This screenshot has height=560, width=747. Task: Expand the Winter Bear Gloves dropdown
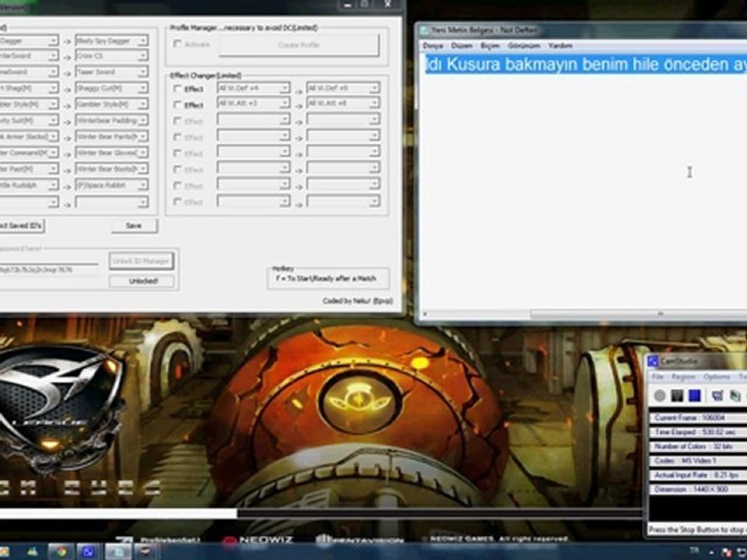pyautogui.click(x=142, y=153)
